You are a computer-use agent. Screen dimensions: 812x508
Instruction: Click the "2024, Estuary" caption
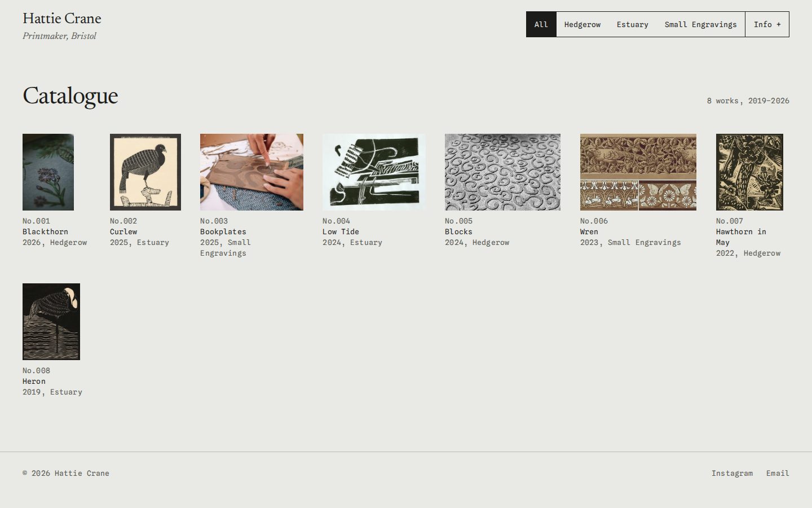pyautogui.click(x=352, y=242)
